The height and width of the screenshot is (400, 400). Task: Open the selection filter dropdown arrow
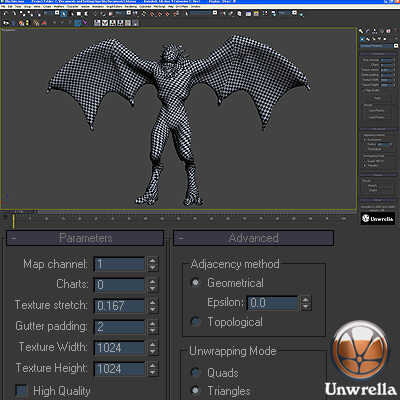57,13
